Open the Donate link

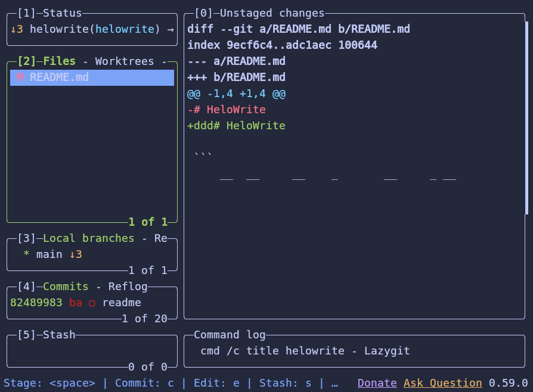[x=377, y=383]
